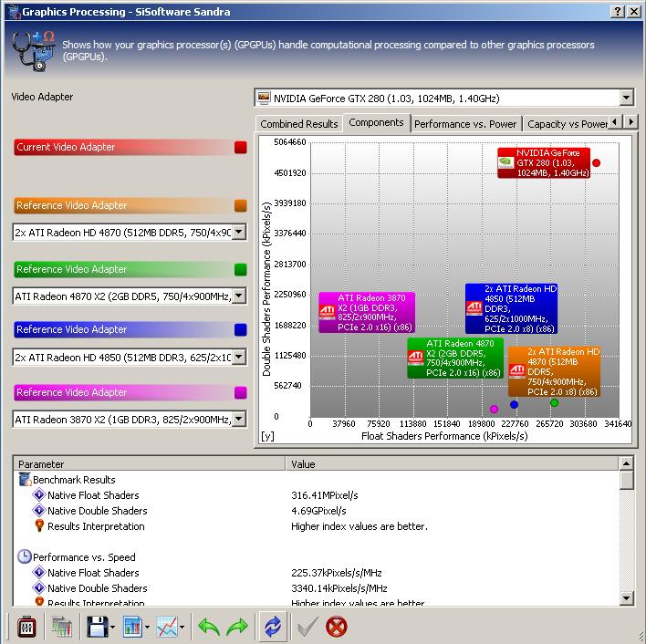This screenshot has height=644, width=646.
Task: Click the red cancel X icon
Action: pos(336,627)
